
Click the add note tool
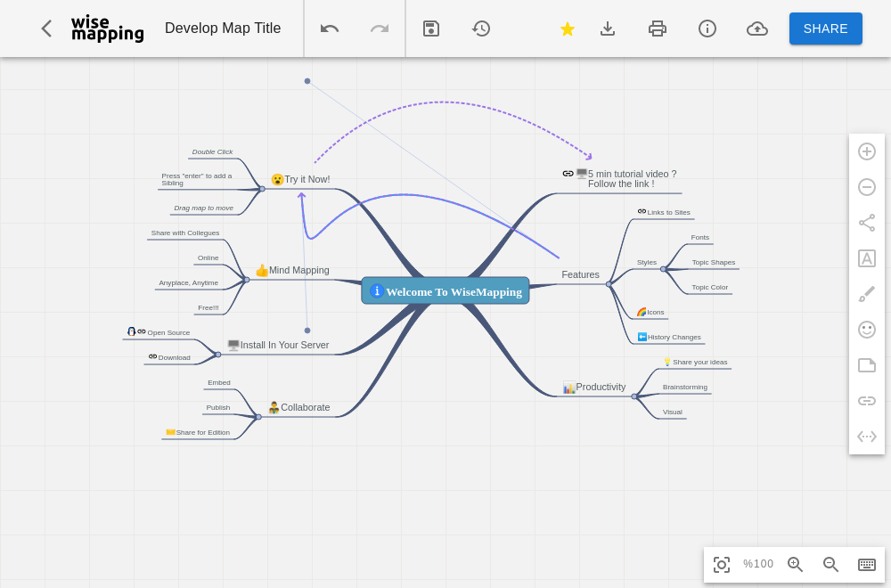pyautogui.click(x=867, y=365)
